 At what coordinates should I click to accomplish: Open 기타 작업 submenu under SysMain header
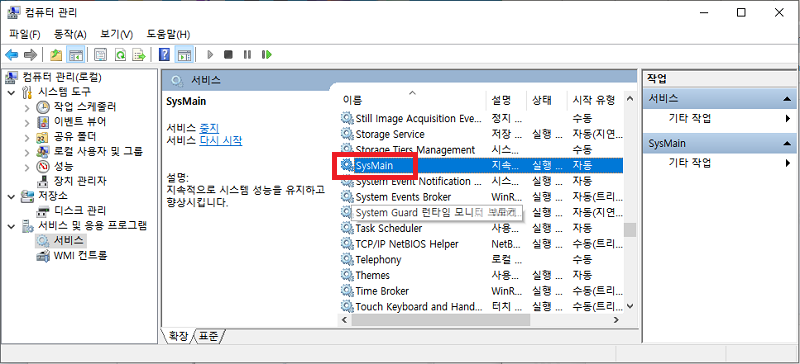coord(719,163)
